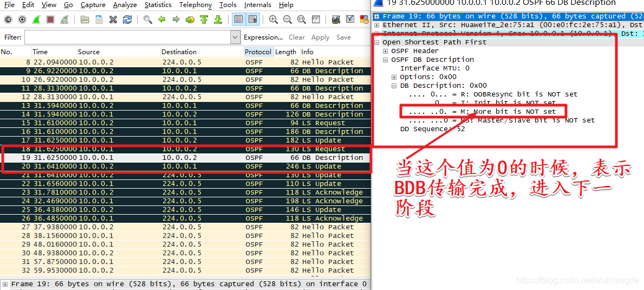Open display filters funnel icon

(x=350, y=20)
